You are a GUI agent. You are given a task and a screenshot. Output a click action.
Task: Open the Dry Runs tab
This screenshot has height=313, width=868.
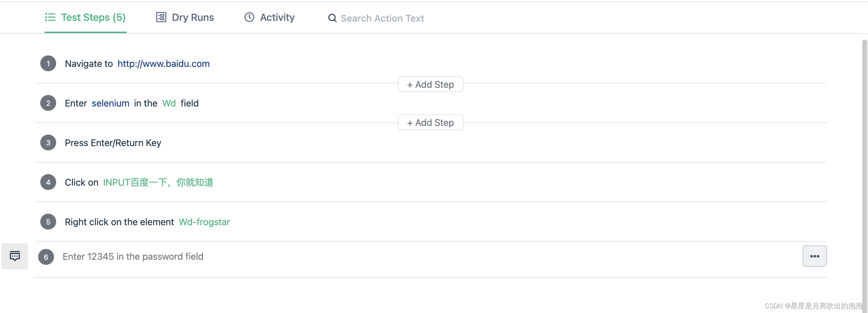pos(193,17)
